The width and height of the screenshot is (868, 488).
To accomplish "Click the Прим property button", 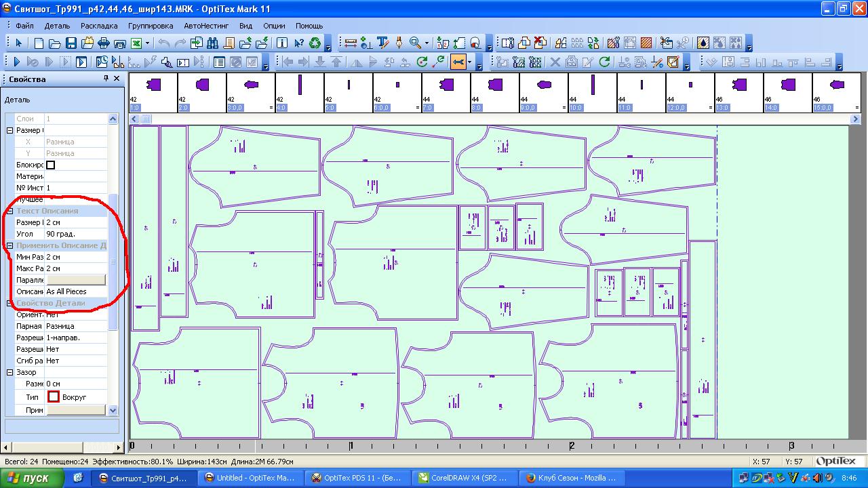I will point(75,410).
